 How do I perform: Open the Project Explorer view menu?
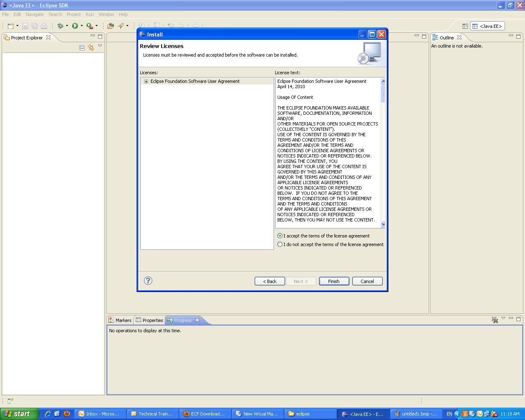[x=100, y=46]
